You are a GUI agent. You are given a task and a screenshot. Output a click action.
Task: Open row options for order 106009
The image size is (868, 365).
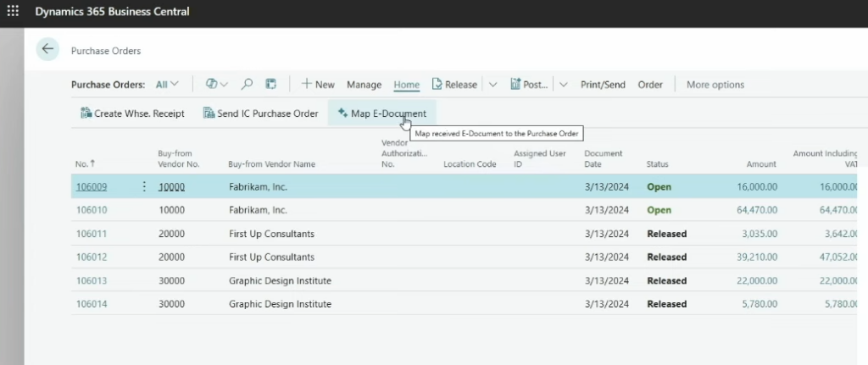point(144,186)
